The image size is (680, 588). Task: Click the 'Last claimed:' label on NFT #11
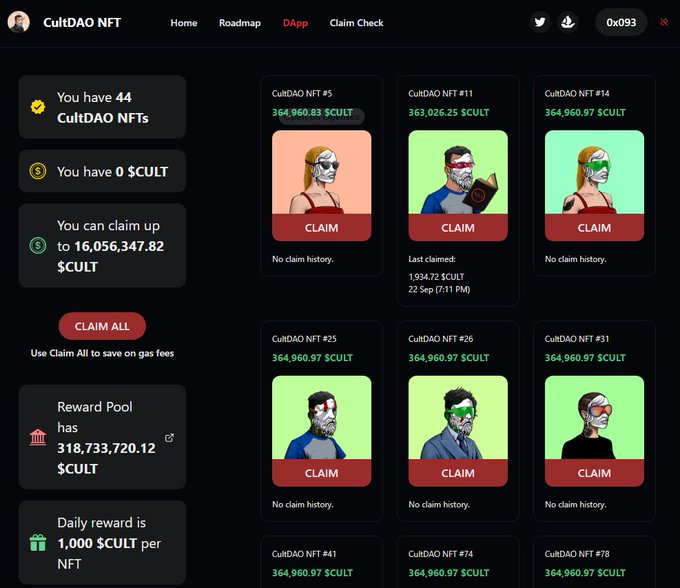click(432, 259)
